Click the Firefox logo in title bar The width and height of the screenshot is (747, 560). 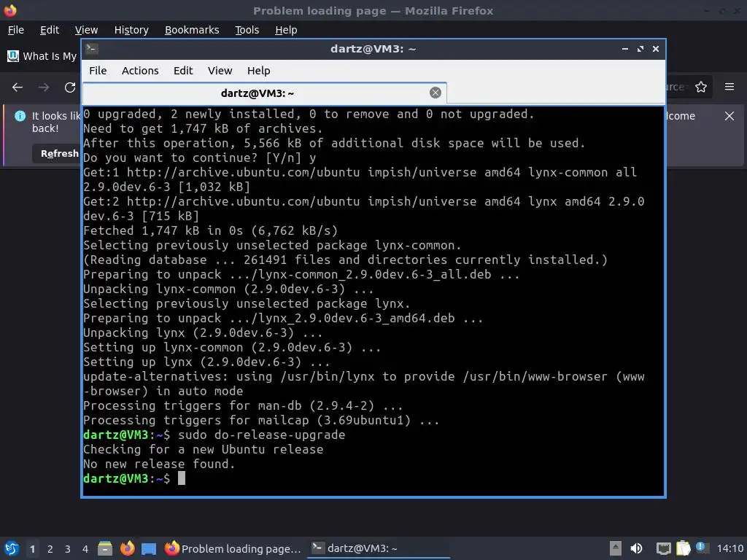pyautogui.click(x=10, y=10)
